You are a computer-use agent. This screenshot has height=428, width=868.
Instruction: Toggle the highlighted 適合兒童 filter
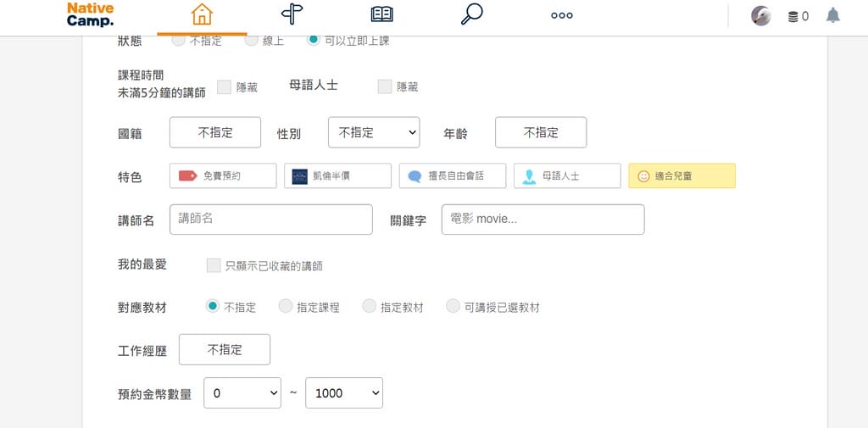point(682,176)
